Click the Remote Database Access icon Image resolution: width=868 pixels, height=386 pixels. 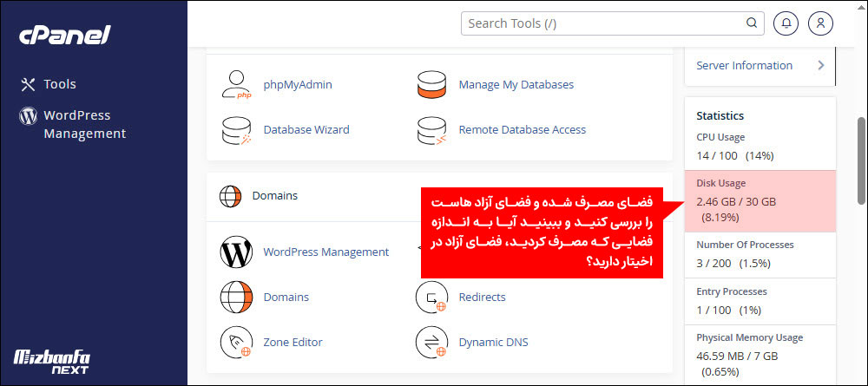click(431, 130)
